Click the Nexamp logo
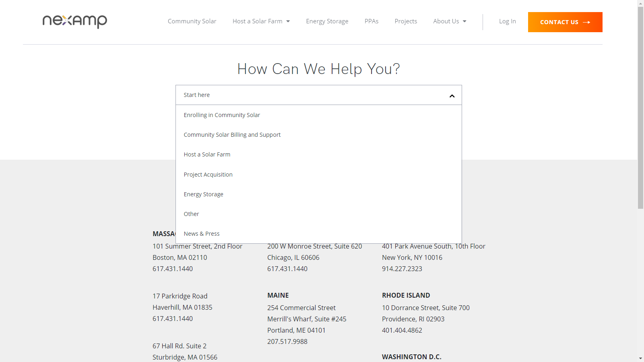This screenshot has width=644, height=362. (75, 21)
